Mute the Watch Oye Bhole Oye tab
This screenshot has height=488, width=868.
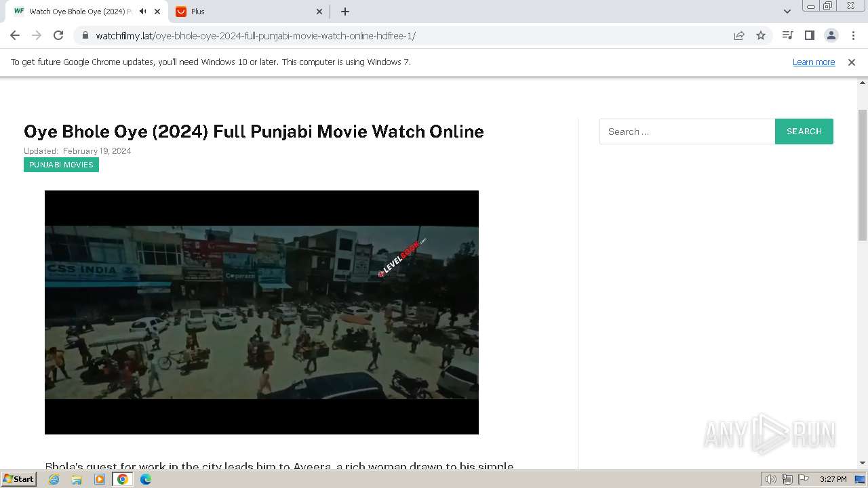[142, 12]
